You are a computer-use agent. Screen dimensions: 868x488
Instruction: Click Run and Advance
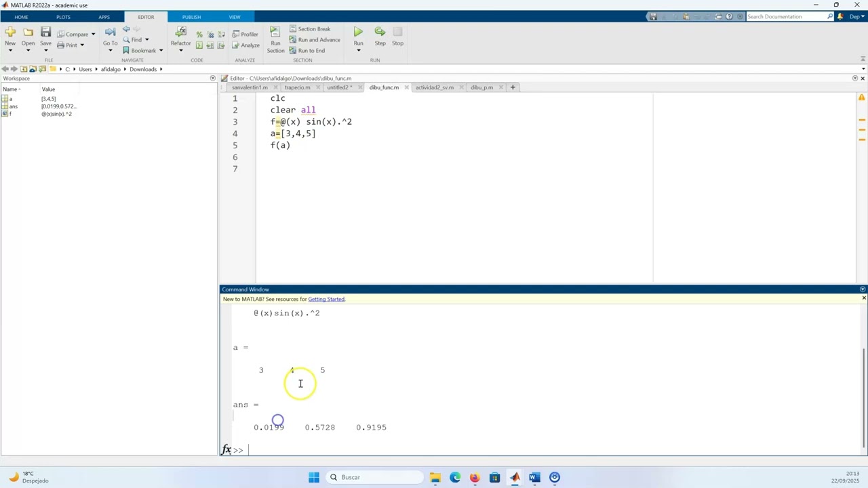[315, 39]
